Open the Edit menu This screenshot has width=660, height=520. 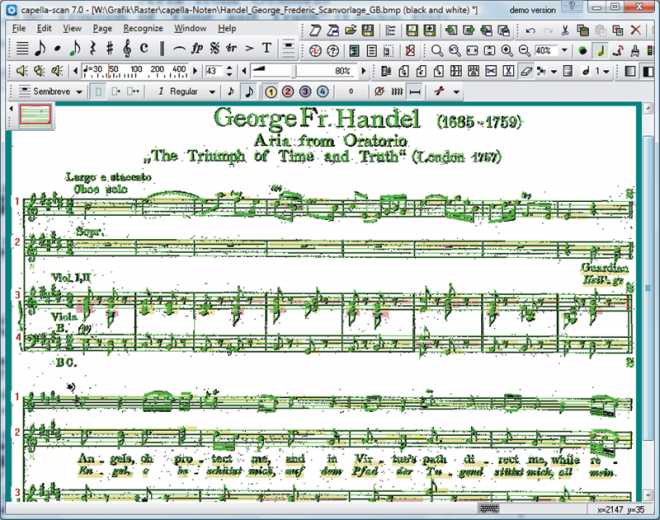tap(44, 29)
